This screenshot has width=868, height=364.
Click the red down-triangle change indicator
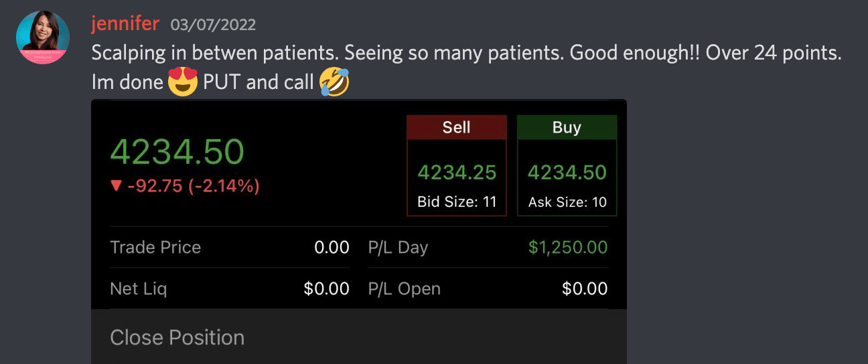(116, 185)
